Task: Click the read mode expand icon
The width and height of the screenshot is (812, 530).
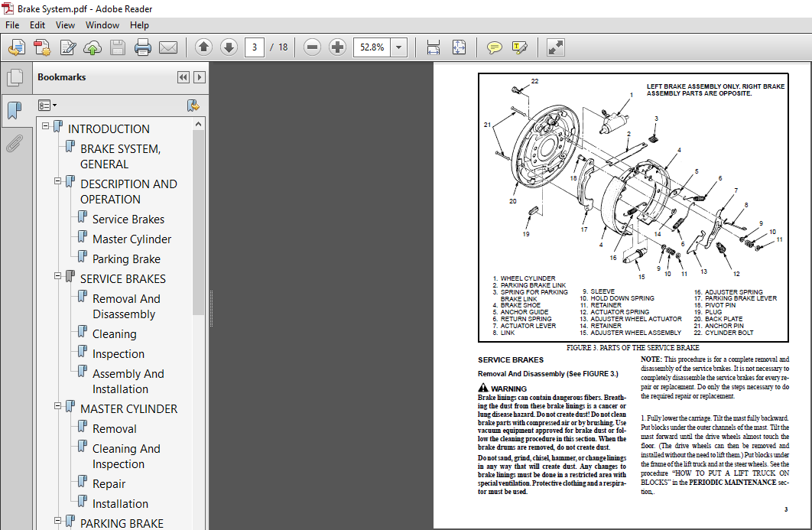Action: click(556, 47)
